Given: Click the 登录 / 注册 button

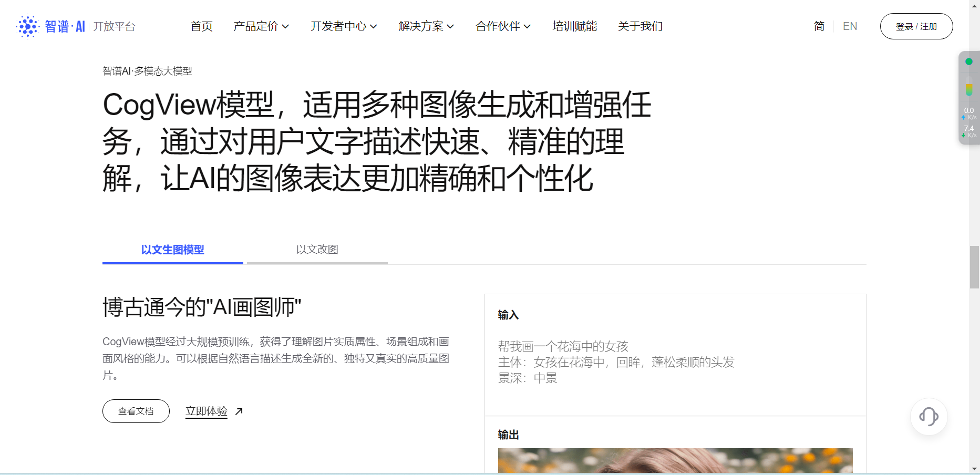Looking at the screenshot, I should tap(916, 26).
